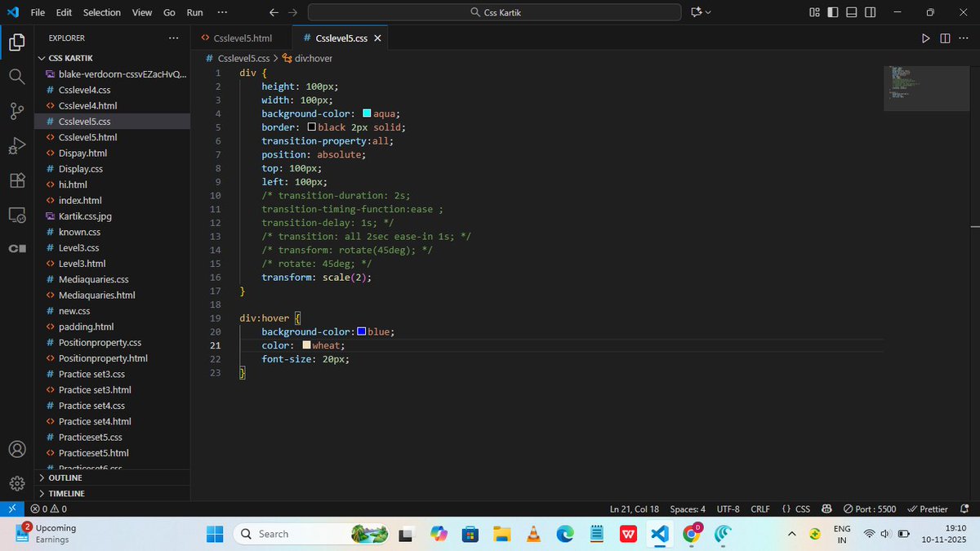
Task: Click Port : 5500 Live Server button
Action: 869,509
